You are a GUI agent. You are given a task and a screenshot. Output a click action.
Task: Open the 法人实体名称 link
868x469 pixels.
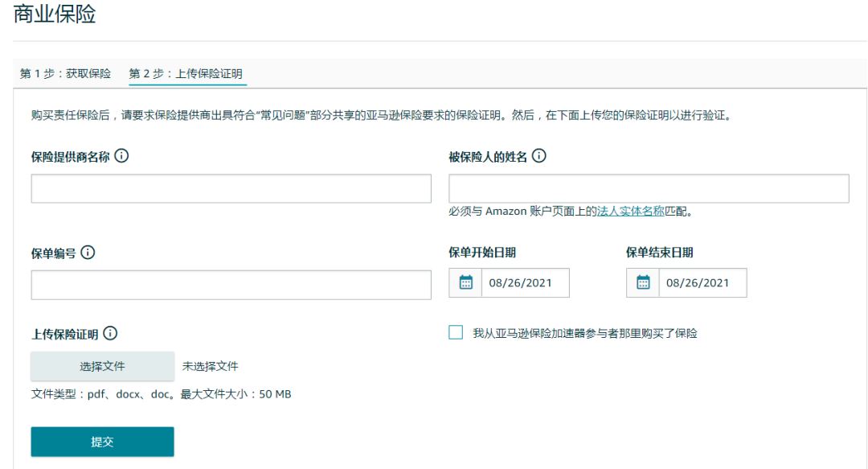[631, 212]
